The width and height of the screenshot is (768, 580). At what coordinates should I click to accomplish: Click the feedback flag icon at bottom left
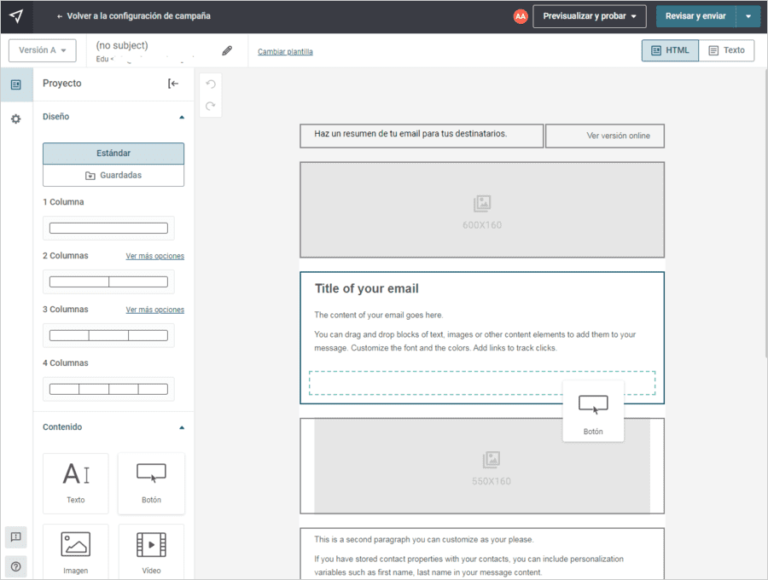[16, 537]
